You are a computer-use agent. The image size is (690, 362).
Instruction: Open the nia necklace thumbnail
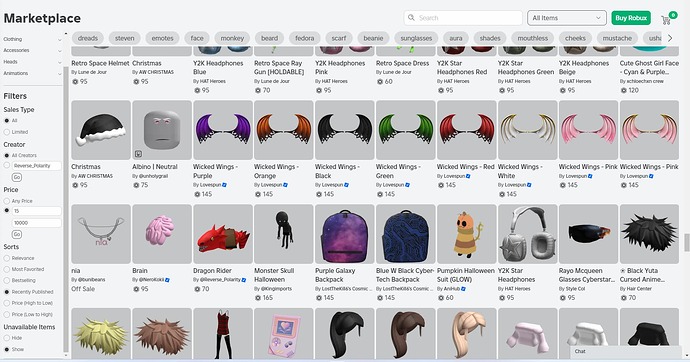(101, 234)
